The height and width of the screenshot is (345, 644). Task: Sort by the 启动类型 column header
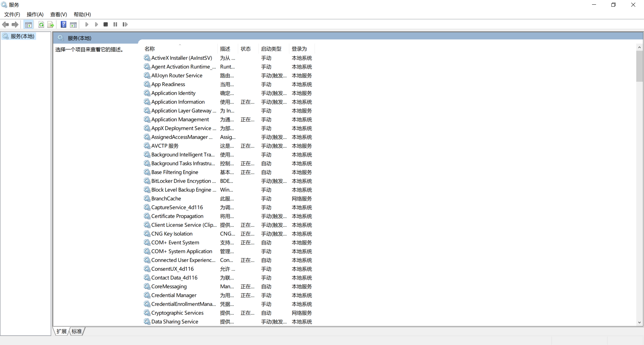coord(274,49)
